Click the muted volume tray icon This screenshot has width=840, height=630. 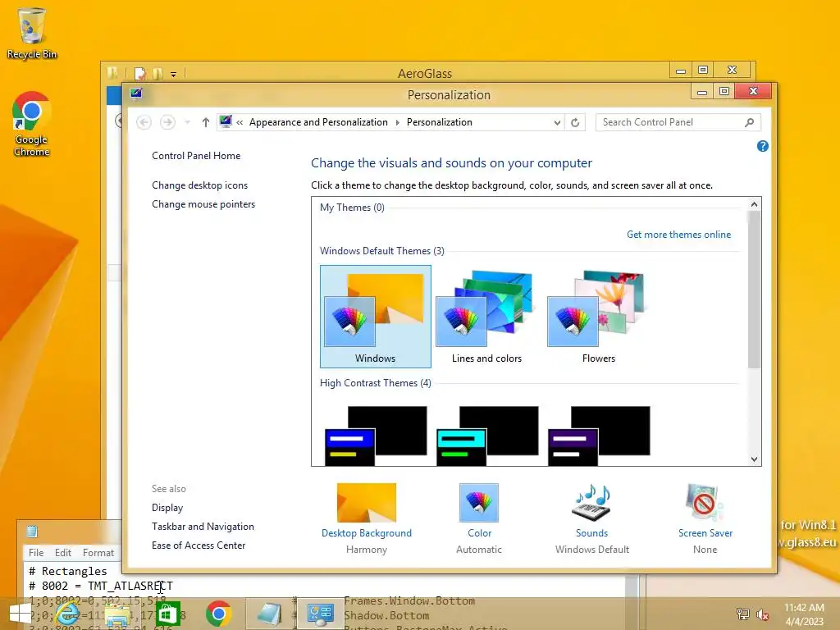[762, 614]
